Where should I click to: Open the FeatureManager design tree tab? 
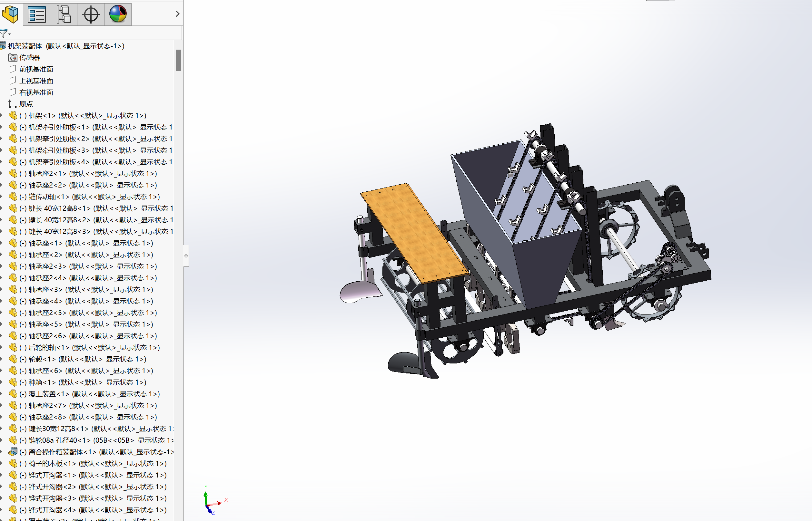(x=10, y=14)
